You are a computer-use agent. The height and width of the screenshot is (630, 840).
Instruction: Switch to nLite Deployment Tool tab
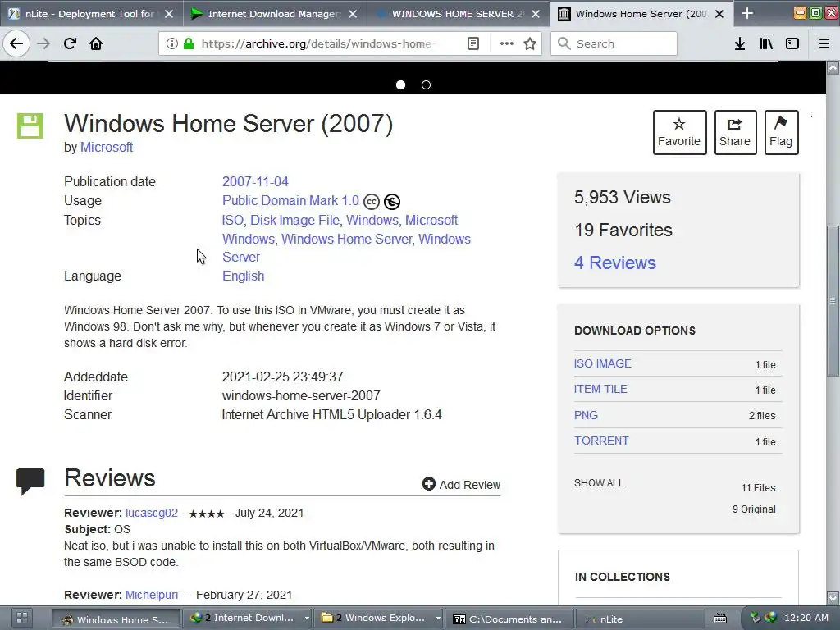[x=91, y=13]
